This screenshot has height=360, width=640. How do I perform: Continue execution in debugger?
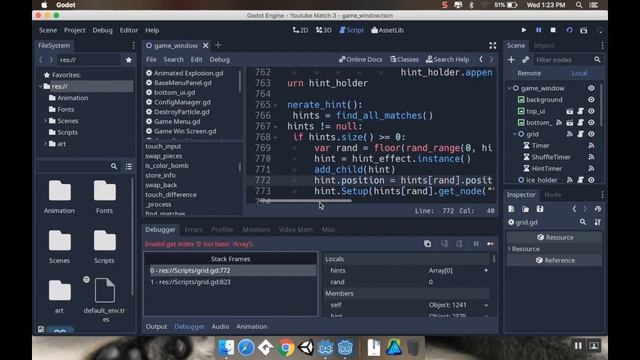point(490,244)
